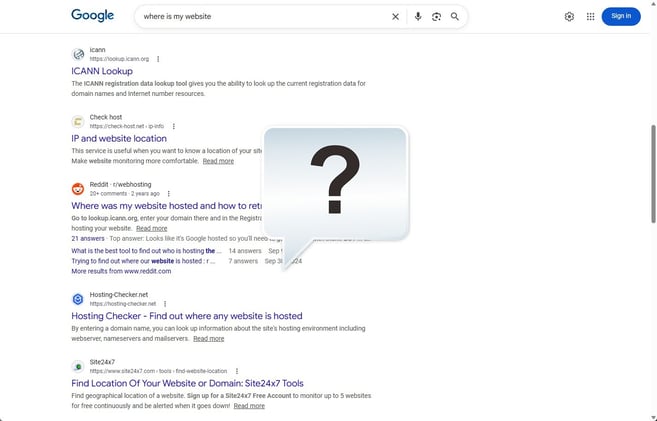Image resolution: width=657 pixels, height=421 pixels.
Task: Open Google apps grid icon
Action: tap(590, 17)
